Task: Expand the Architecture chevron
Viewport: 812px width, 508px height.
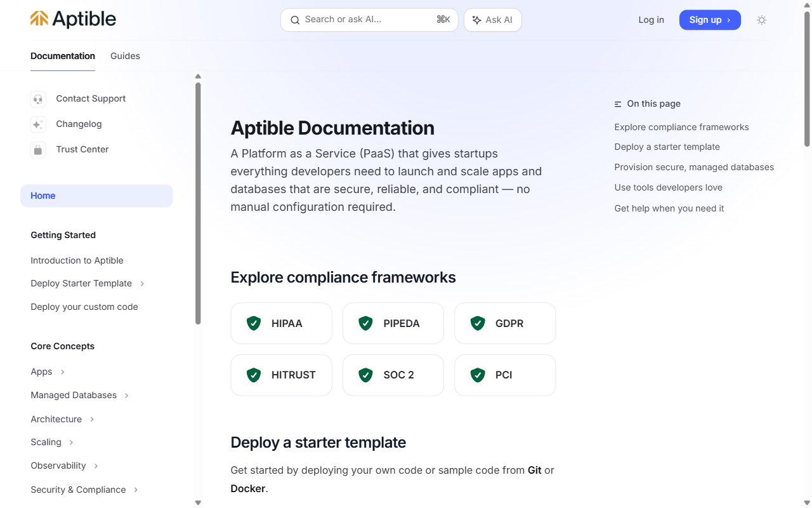Action: point(92,419)
